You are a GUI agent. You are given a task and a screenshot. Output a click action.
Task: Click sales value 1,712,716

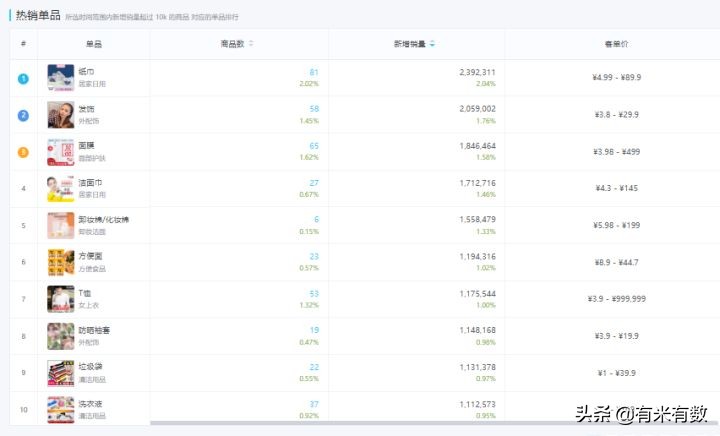(x=478, y=183)
